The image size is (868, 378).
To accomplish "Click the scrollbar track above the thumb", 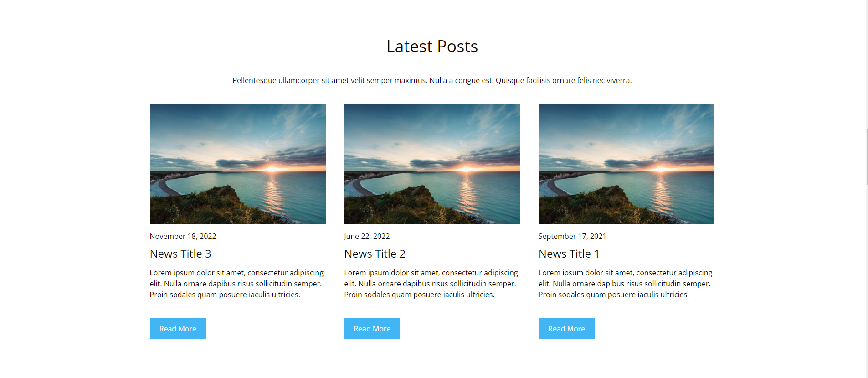I will (x=867, y=64).
